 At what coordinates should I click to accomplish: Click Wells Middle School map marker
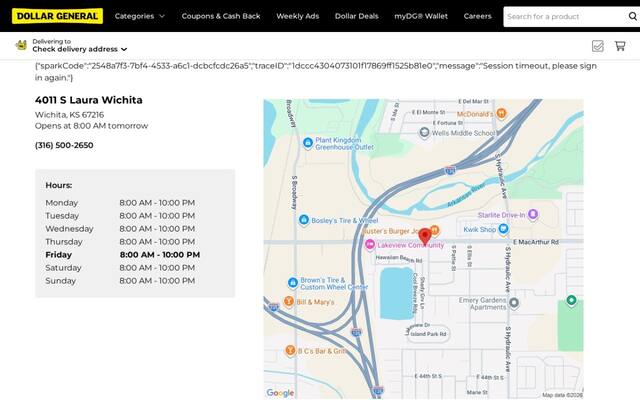coord(424,133)
